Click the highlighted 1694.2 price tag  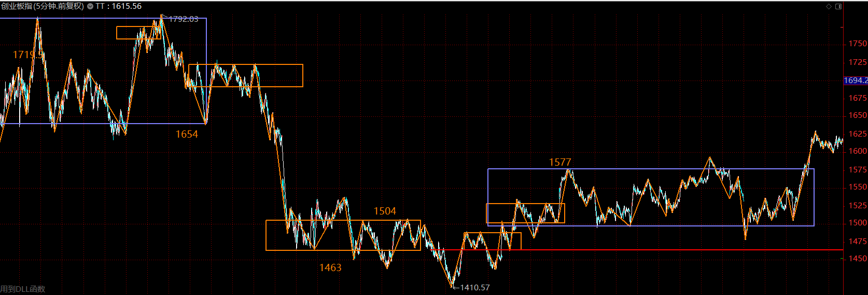tap(856, 81)
